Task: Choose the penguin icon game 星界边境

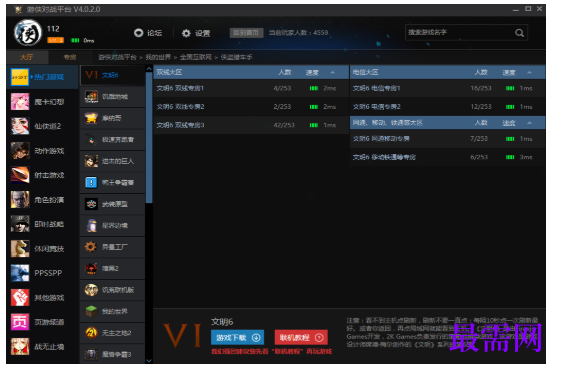Action: coord(92,225)
